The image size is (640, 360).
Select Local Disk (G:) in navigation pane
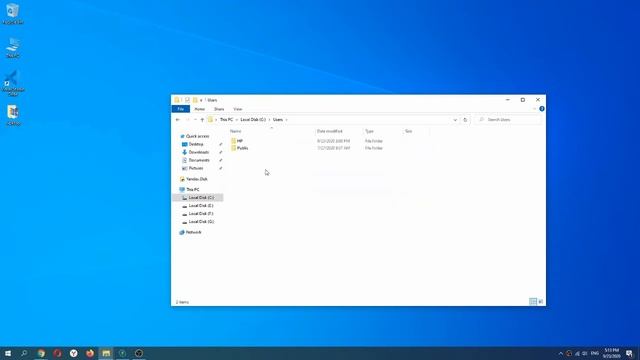(x=201, y=222)
